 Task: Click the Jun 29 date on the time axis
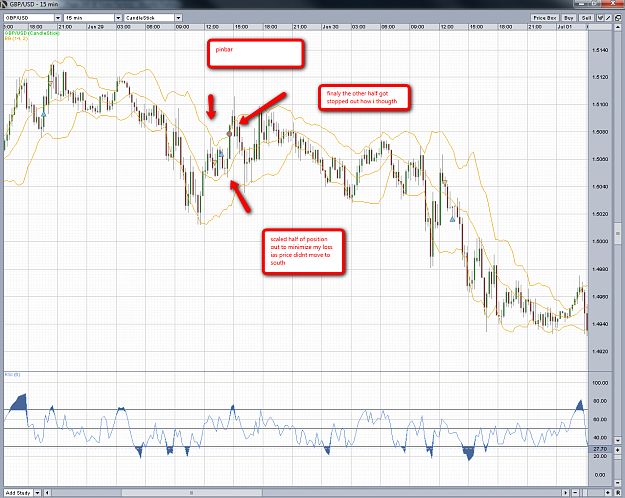click(95, 27)
